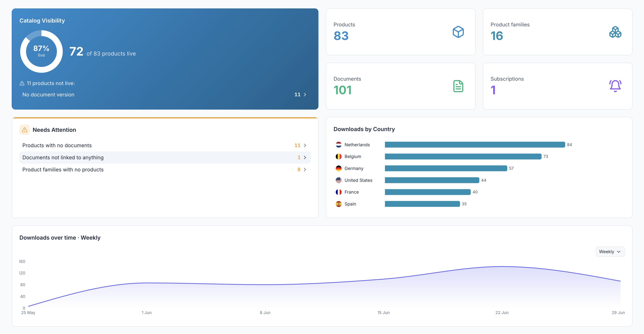Viewport: 644px width, 334px height.
Task: Click the France flag icon
Action: pyautogui.click(x=339, y=192)
